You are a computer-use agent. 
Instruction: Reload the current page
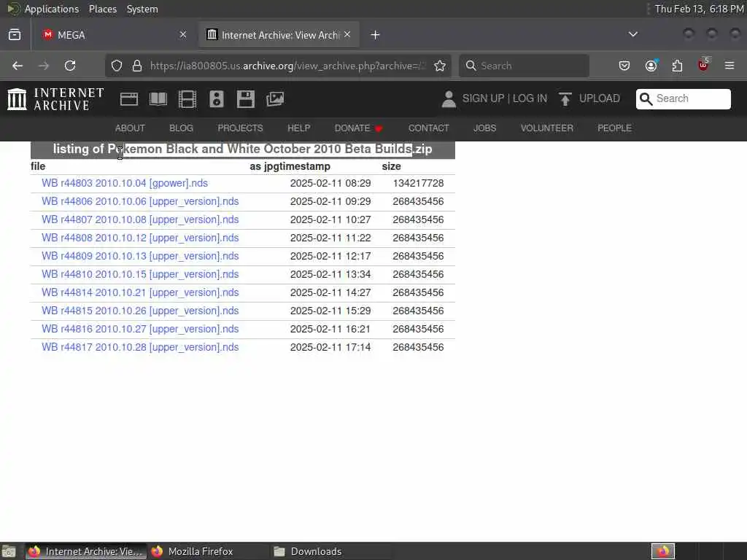[x=70, y=66]
